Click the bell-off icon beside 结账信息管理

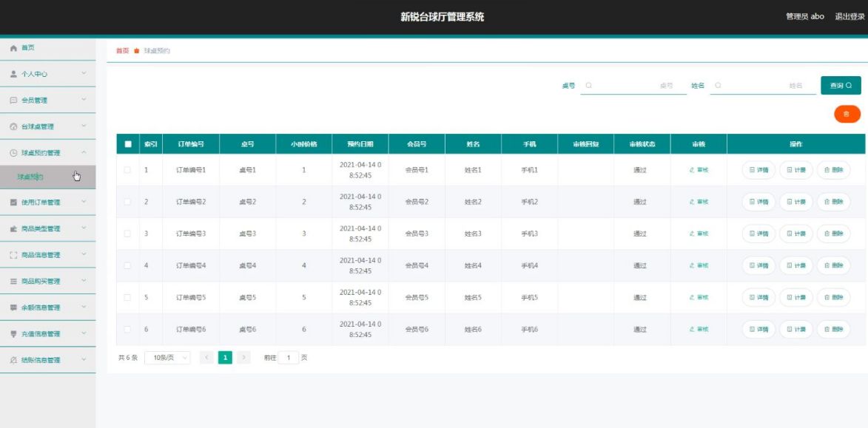[14, 360]
